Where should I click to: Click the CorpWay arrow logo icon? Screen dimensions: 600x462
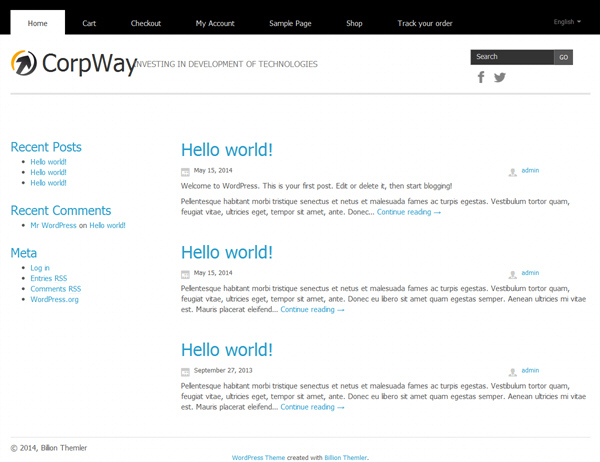[24, 63]
